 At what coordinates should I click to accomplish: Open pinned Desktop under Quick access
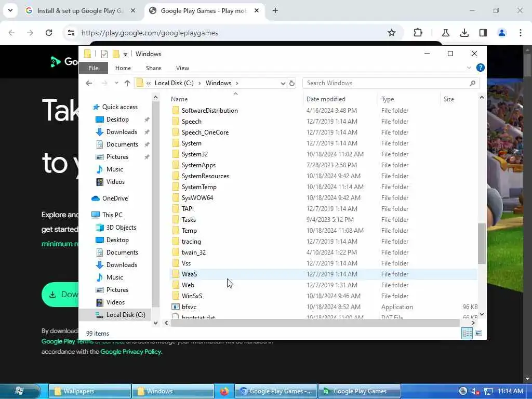(117, 119)
